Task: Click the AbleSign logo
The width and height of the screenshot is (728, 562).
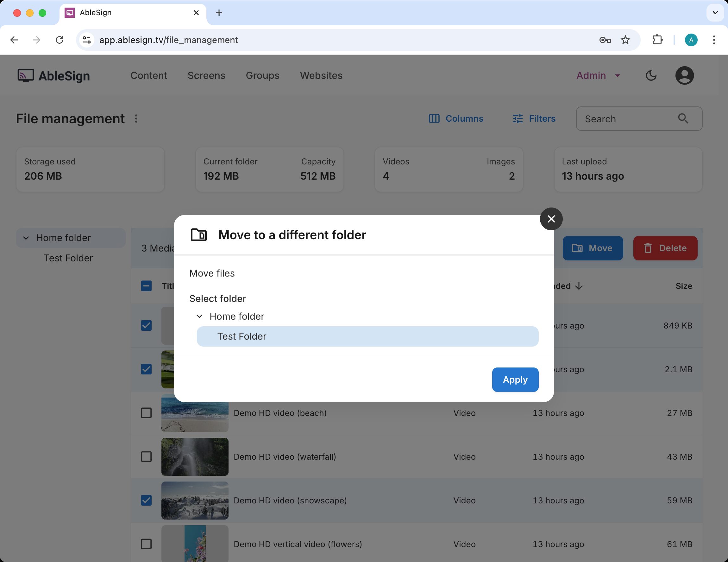Action: (54, 76)
